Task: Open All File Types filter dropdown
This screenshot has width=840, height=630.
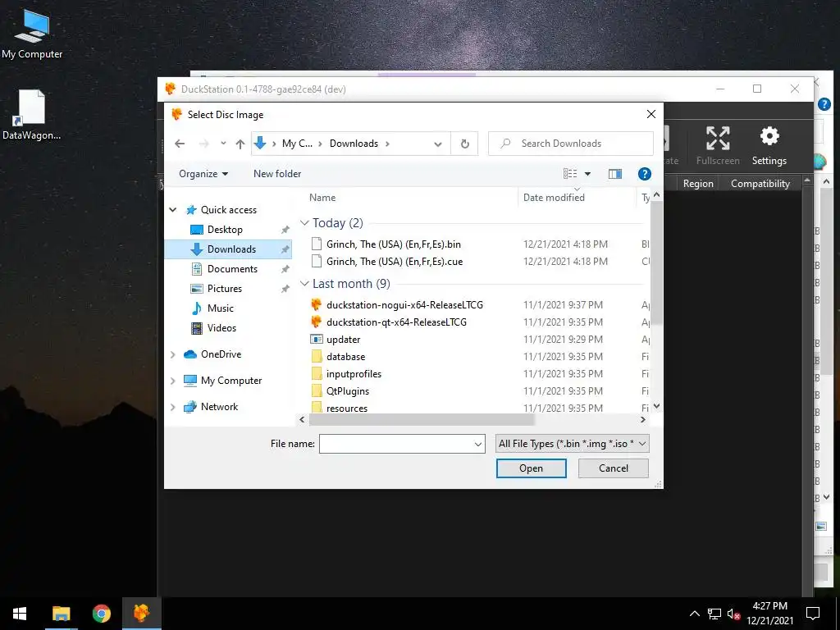Action: tap(572, 444)
